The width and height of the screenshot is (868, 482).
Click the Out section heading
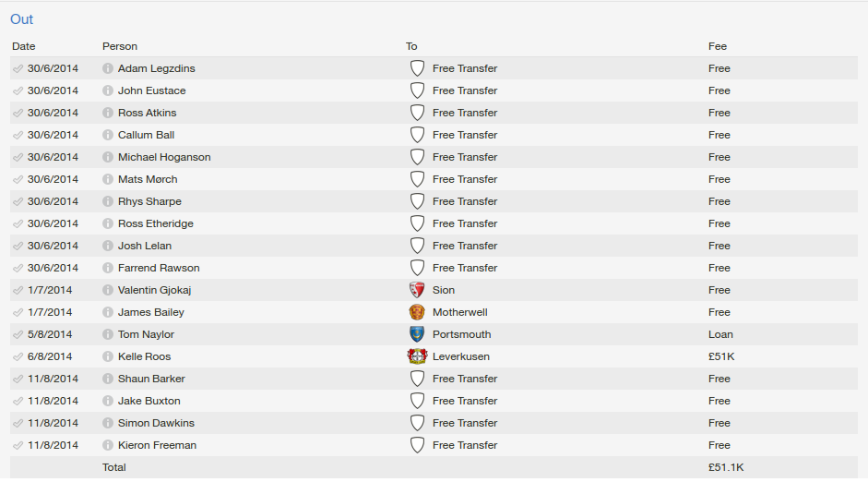click(x=21, y=18)
